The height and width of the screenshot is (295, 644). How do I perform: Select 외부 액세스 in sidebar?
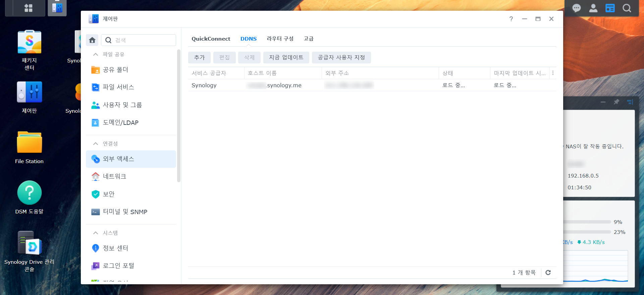(x=131, y=159)
